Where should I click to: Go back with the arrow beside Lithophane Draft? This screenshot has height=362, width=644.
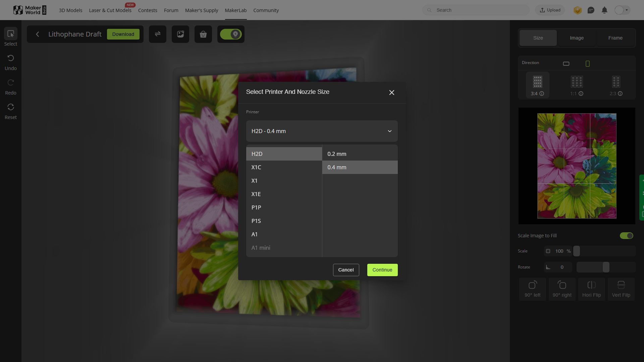coord(38,34)
